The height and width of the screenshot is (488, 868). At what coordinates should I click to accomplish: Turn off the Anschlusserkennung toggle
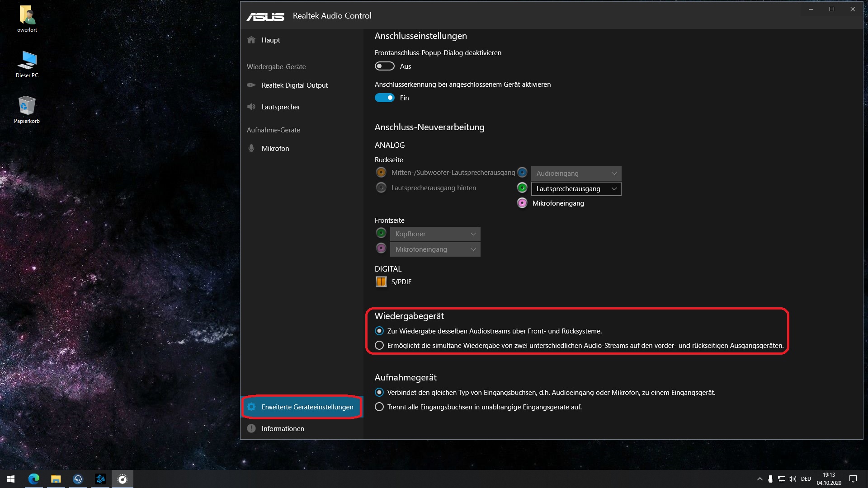point(384,98)
